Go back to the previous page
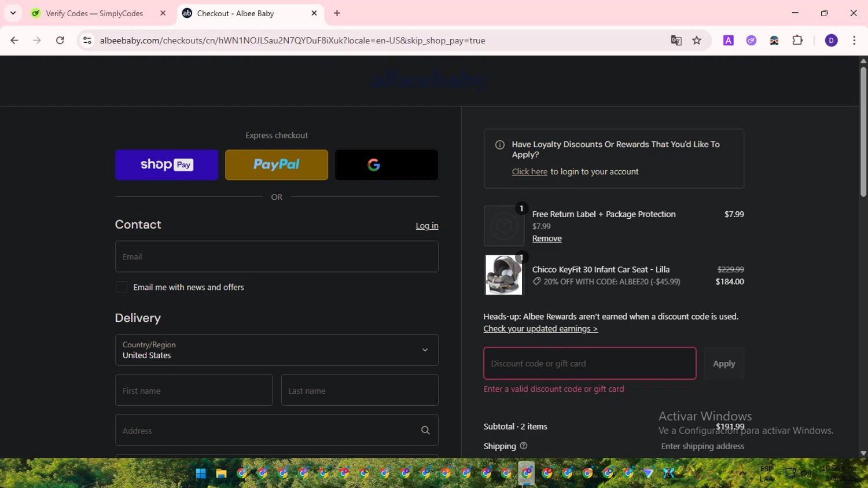Viewport: 868px width, 488px height. 14,41
